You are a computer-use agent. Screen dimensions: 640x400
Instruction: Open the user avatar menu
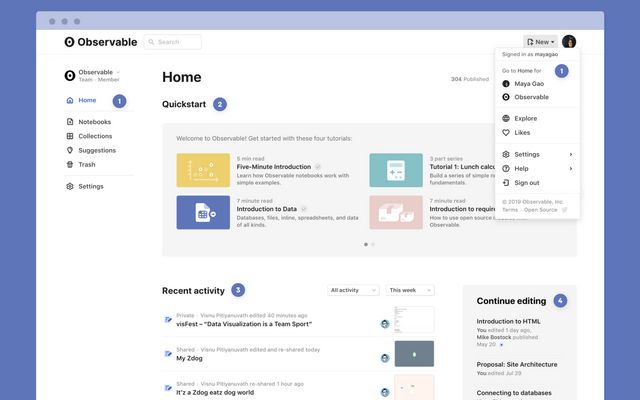pyautogui.click(x=569, y=42)
